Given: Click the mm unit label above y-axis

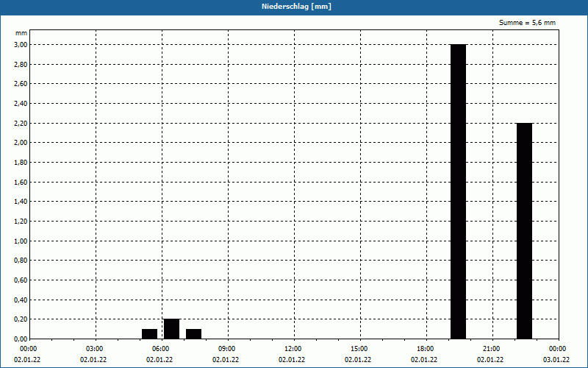Looking at the screenshot, I should [x=21, y=33].
